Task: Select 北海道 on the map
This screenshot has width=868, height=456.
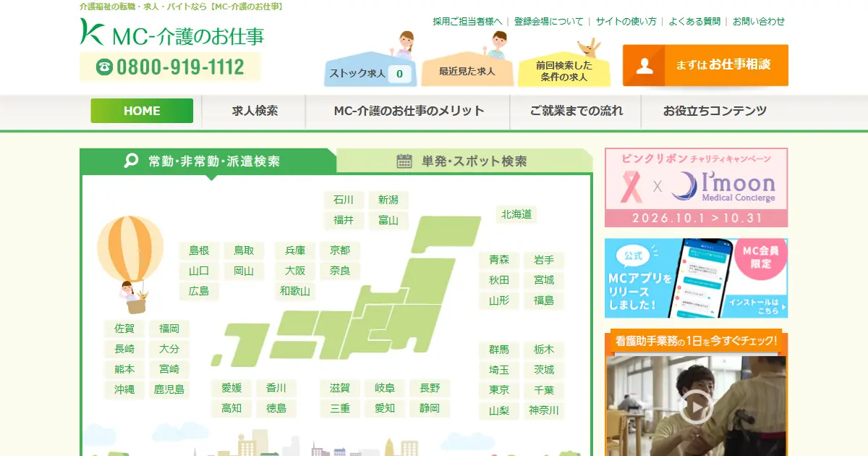Action: point(516,214)
